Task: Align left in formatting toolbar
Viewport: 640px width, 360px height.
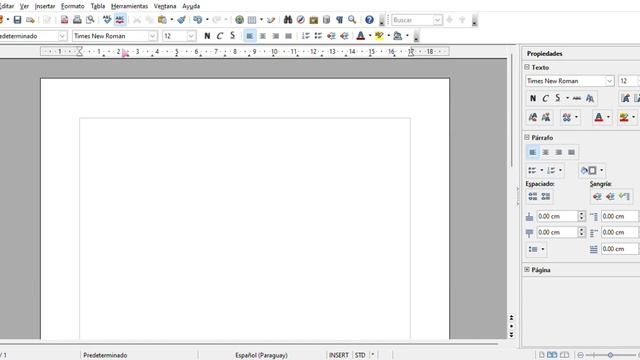Action: (250, 36)
